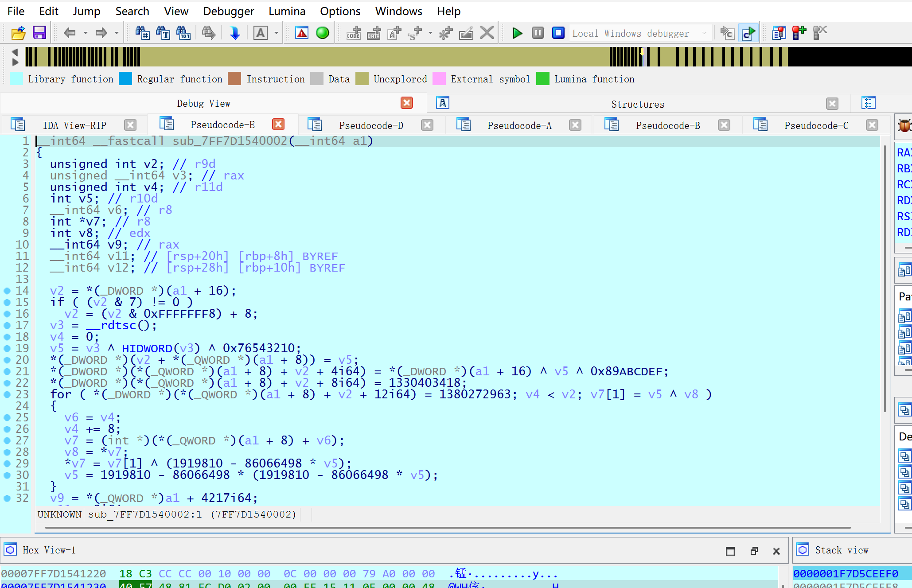Image resolution: width=912 pixels, height=588 pixels.
Task: Toggle breakpoint dot at line 32
Action: pos(7,498)
